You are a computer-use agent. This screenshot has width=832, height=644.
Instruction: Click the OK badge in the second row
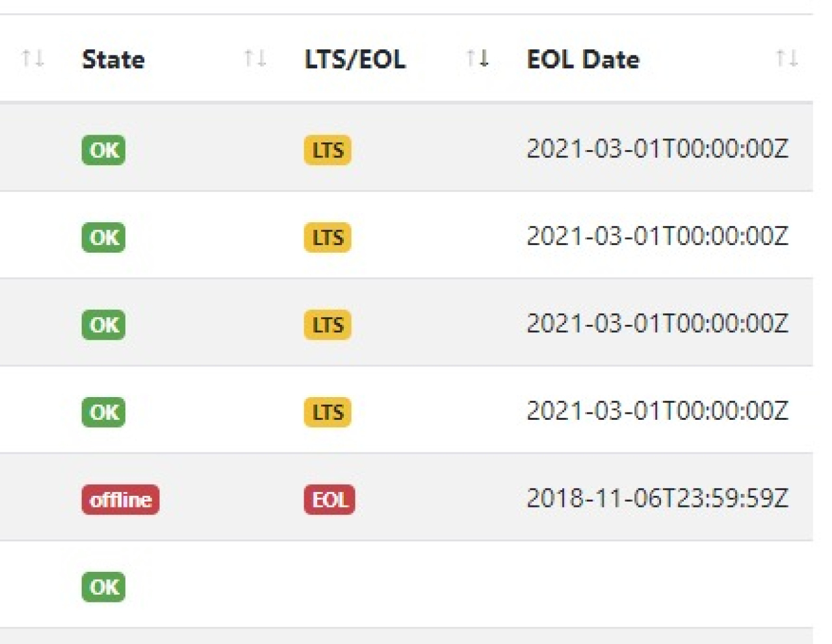pyautogui.click(x=103, y=237)
